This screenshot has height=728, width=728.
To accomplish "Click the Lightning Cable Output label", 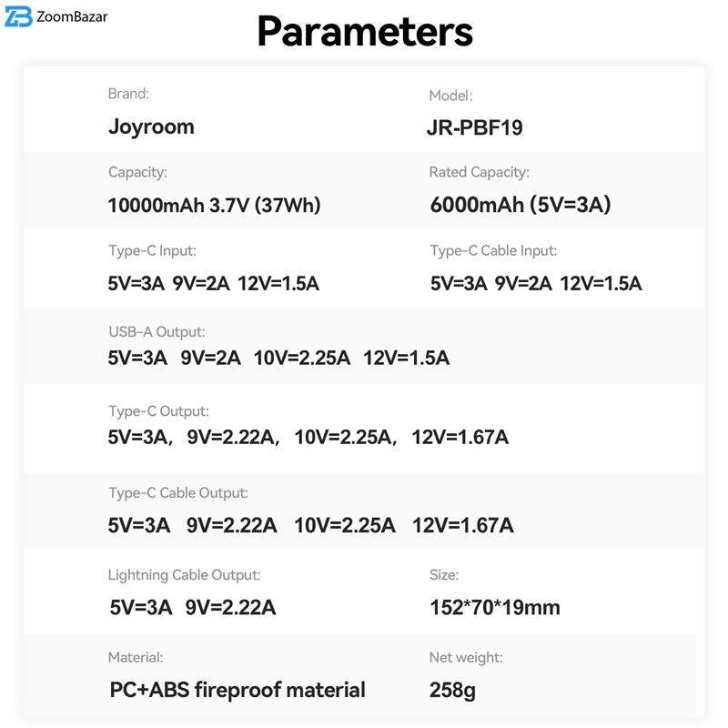I will 184,575.
